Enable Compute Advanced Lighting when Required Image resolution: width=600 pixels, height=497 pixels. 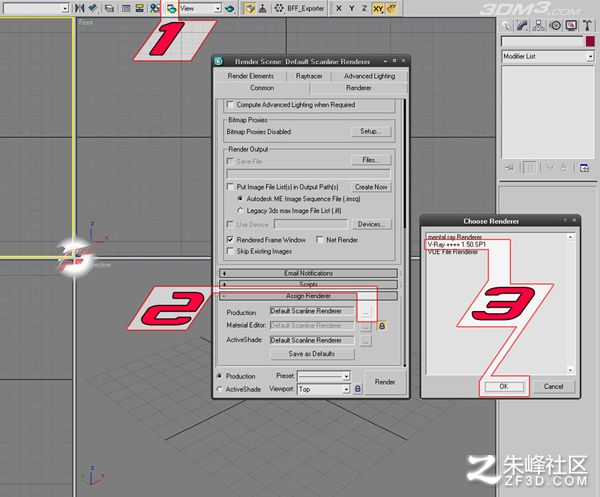point(230,104)
